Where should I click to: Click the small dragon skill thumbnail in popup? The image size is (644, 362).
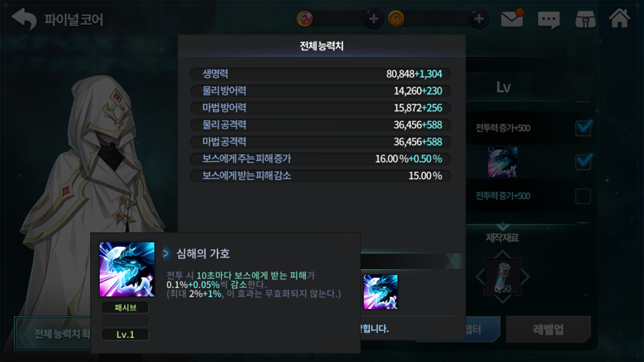pos(380,292)
